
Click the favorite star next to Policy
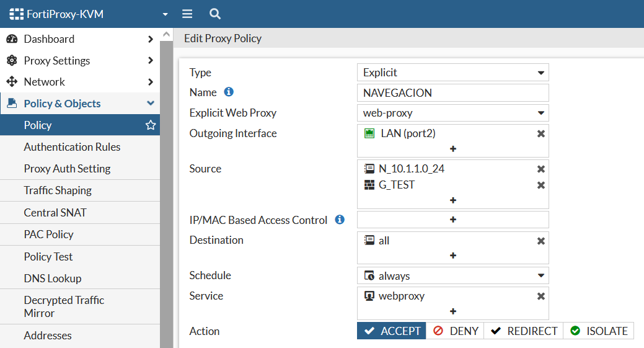coord(150,125)
